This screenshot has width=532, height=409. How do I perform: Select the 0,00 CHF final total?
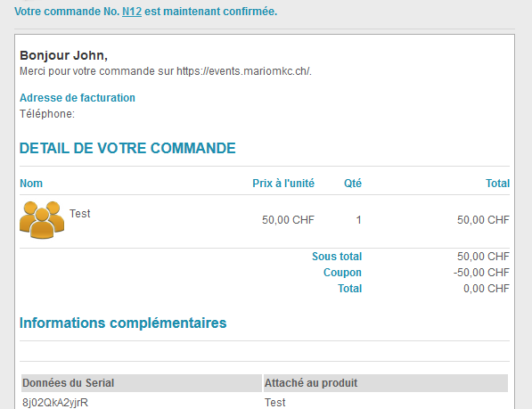point(487,289)
